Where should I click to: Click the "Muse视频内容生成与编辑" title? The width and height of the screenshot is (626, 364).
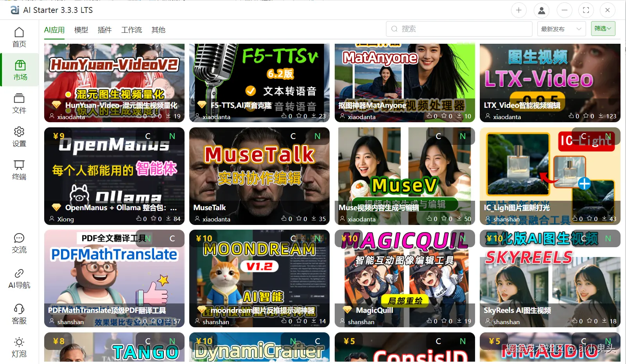tap(378, 207)
